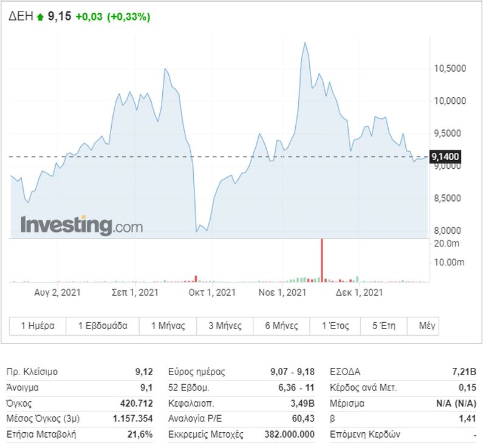
Task: Choose the 6 Μήνες range tab
Action: [281, 326]
